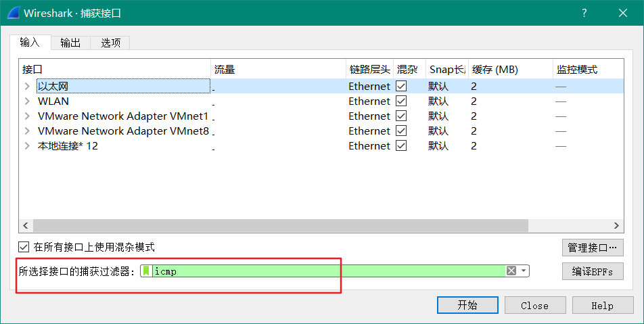Toggle promiscuous checkbox for 本地连接* 12
644x324 pixels.
tap(401, 146)
